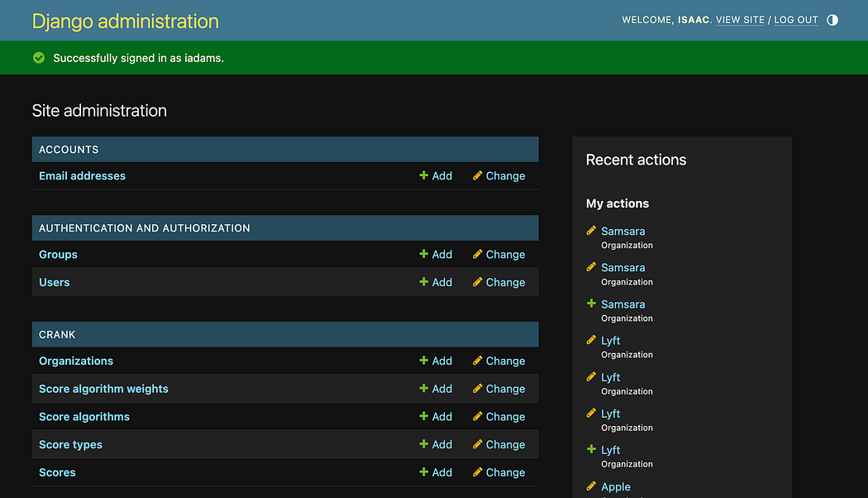Image resolution: width=868 pixels, height=498 pixels.
Task: Open the Email addresses model list
Action: [x=82, y=175]
